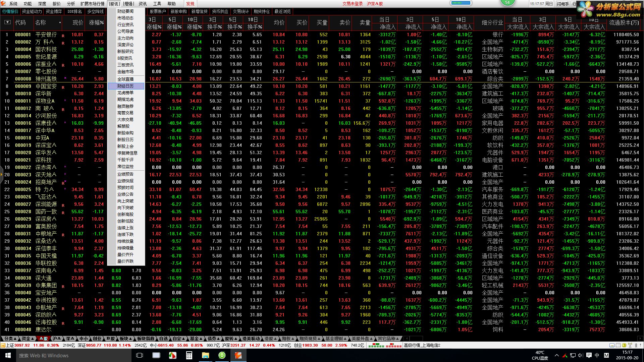The height and width of the screenshot is (362, 644).
Task: Open the 扩展市场行情 menu
Action: coord(93,4)
